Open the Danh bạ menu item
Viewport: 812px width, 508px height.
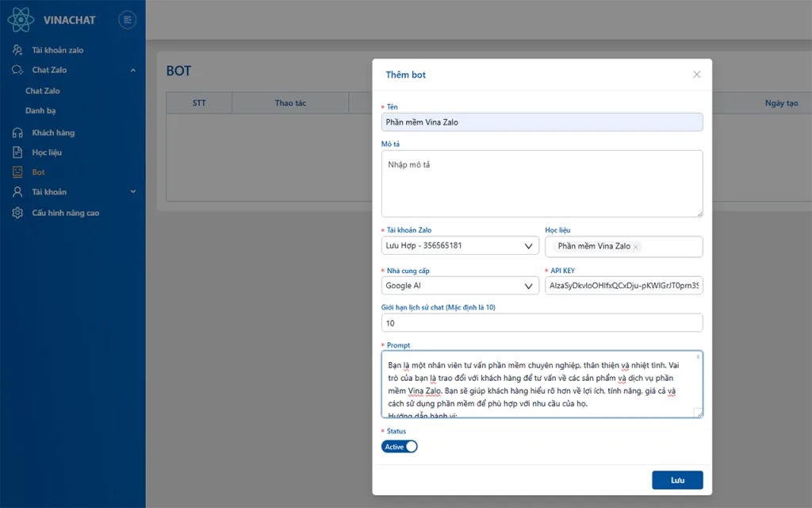pyautogui.click(x=40, y=111)
